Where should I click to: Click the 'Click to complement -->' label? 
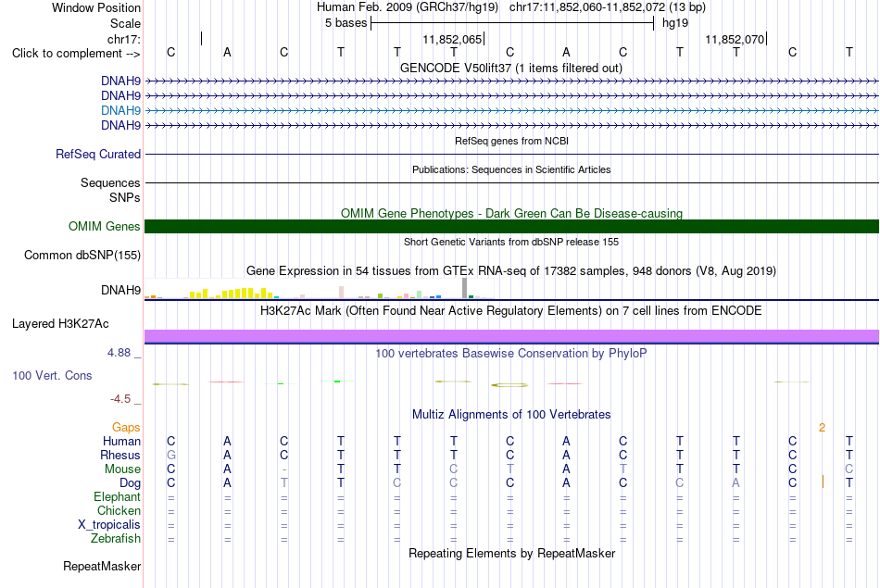[x=76, y=54]
